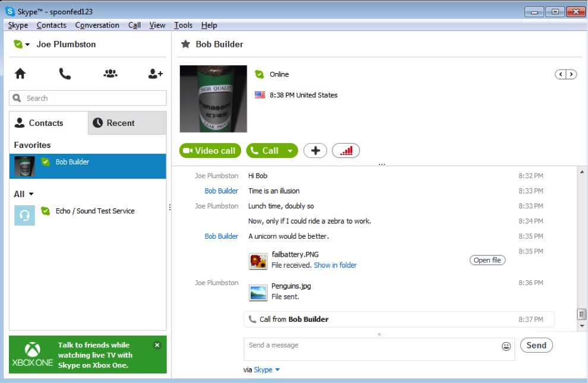This screenshot has height=383, width=588.
Task: Click the chat scrollbar thumb
Action: coord(581,314)
